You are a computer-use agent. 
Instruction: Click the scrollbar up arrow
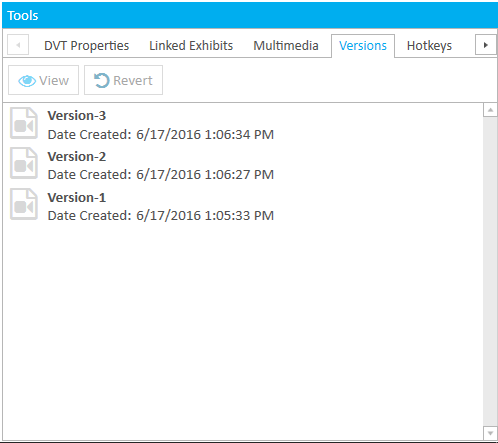490,110
